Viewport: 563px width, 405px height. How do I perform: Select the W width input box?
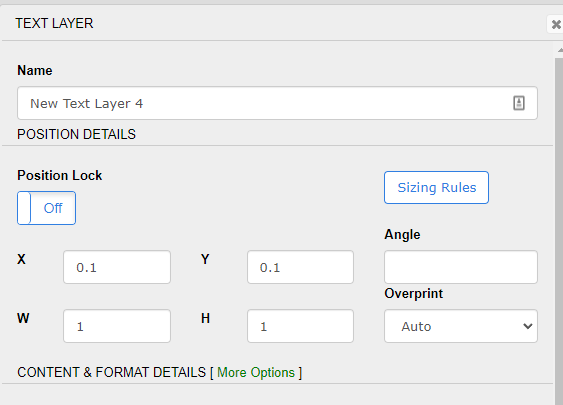click(117, 326)
